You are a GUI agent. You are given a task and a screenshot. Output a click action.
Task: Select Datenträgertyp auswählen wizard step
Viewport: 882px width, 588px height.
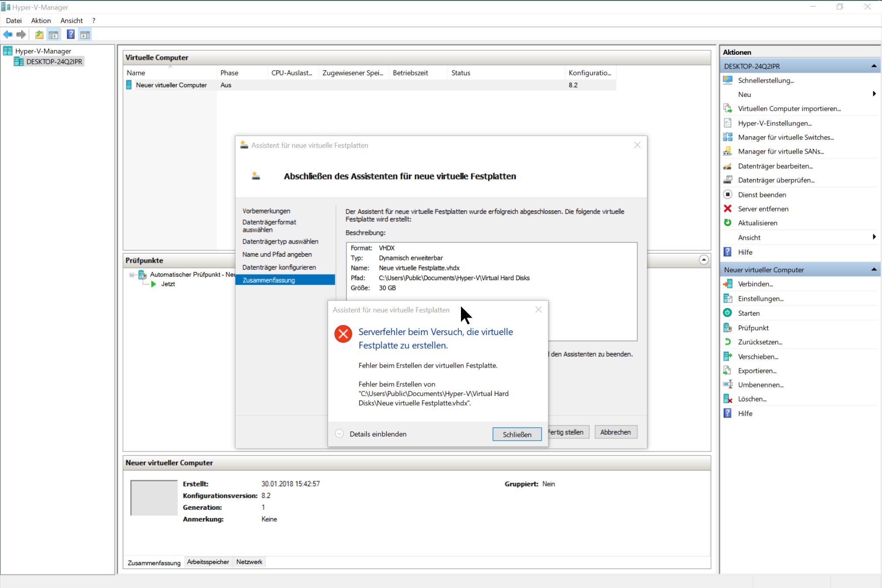(280, 241)
